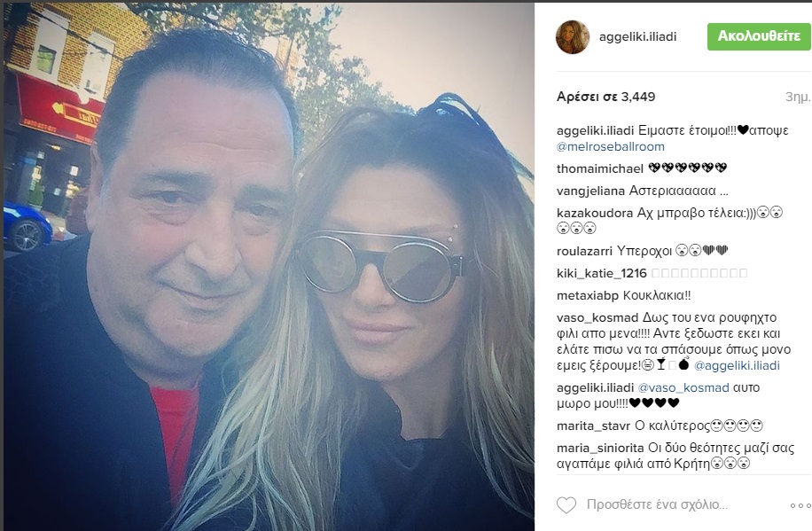The height and width of the screenshot is (531, 812).
Task: Click the profile avatar picture
Action: click(x=573, y=37)
